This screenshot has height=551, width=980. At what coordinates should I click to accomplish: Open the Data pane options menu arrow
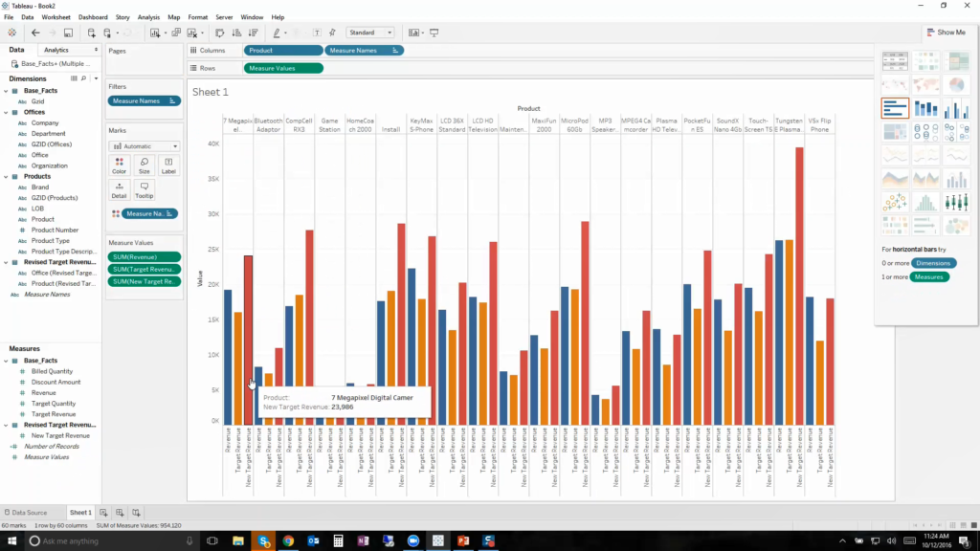[96, 50]
